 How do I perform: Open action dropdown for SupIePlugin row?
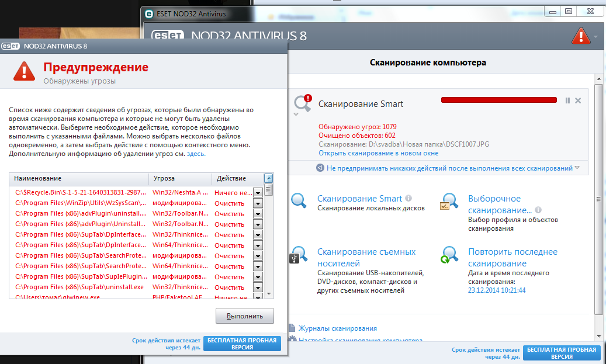coord(258,277)
